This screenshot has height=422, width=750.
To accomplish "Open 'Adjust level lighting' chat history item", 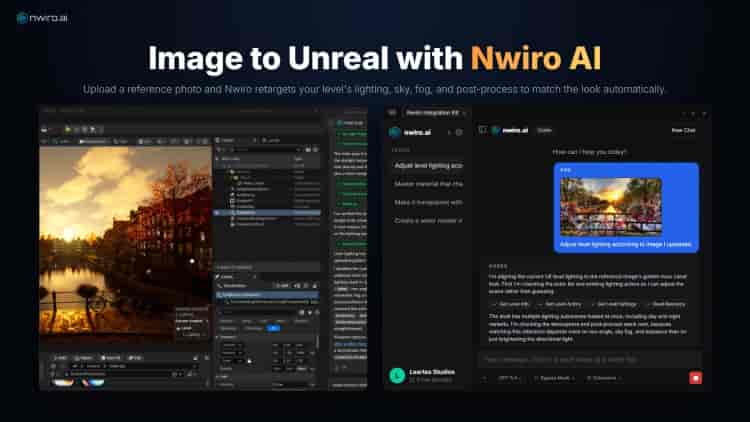I will click(x=427, y=166).
